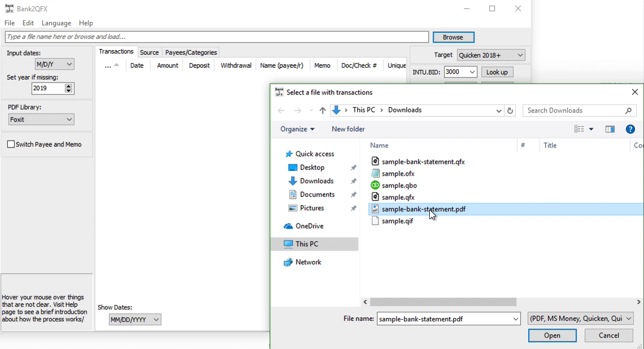Open the view options dropdown arrow
Viewport: 644px width, 349px height.
coord(591,129)
